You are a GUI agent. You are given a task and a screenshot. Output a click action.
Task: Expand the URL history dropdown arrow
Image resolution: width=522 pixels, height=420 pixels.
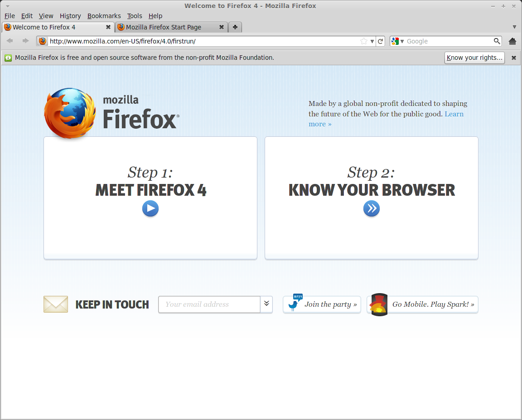pyautogui.click(x=372, y=41)
